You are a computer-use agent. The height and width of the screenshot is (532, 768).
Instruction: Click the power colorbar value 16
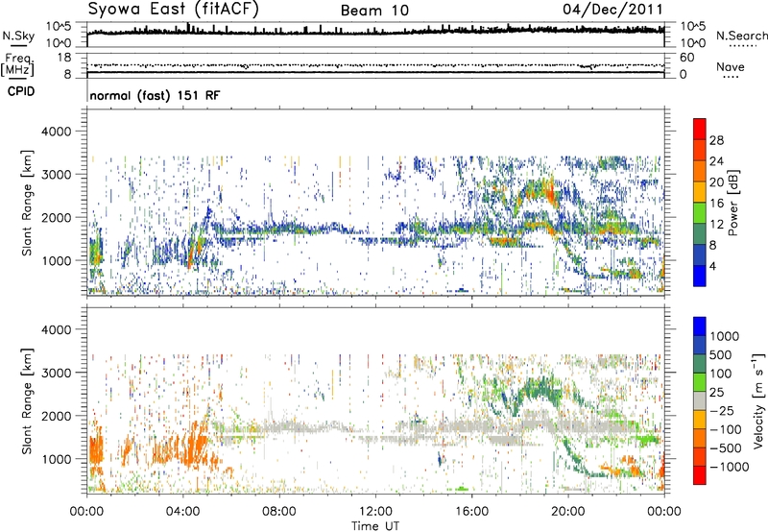point(716,204)
